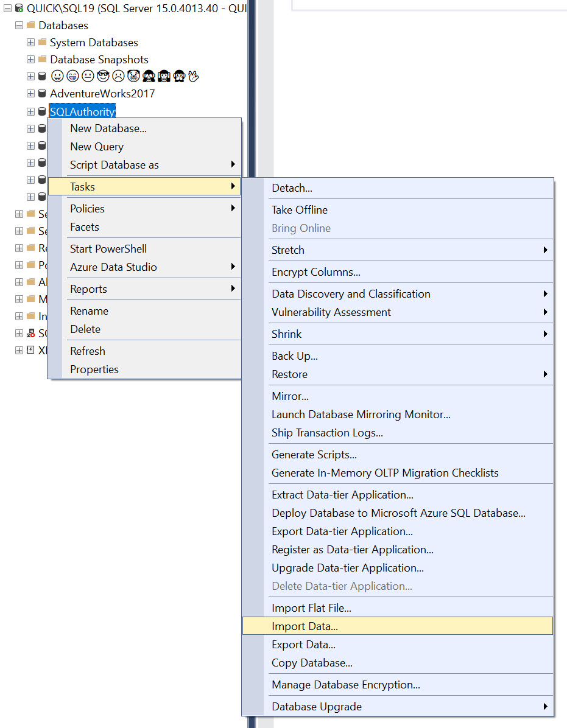Collapse the QUICK\SQL19 server node

point(7,9)
